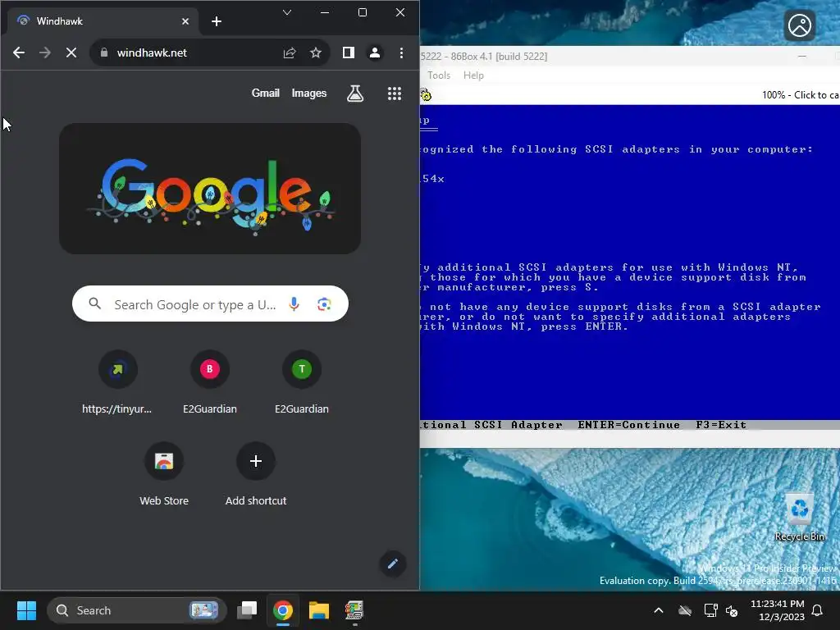Screen dimensions: 840x630
Task: Open the clock and date flyout
Action: pyautogui.click(x=778, y=610)
